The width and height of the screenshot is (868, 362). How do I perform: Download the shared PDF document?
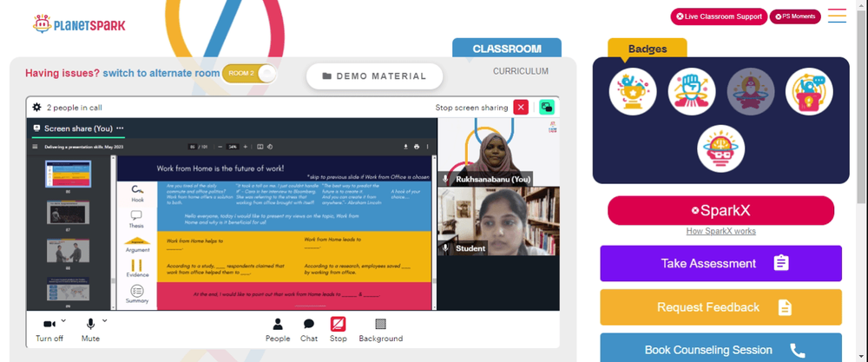pyautogui.click(x=406, y=147)
